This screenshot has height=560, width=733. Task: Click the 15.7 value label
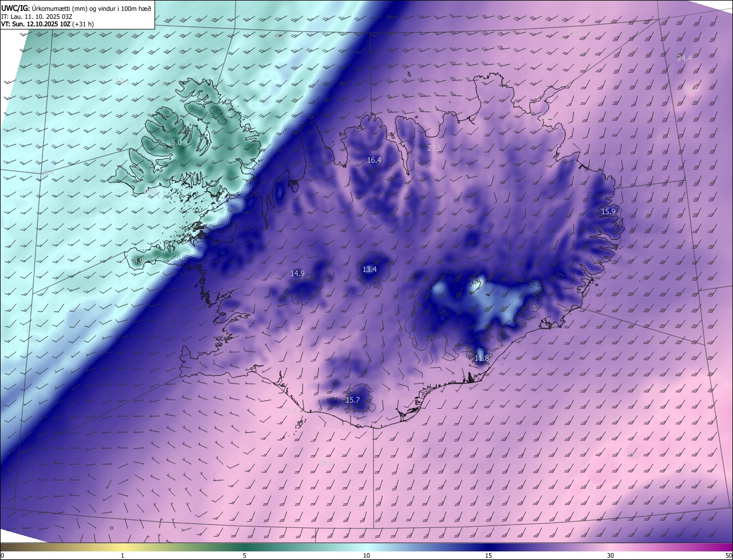click(353, 400)
